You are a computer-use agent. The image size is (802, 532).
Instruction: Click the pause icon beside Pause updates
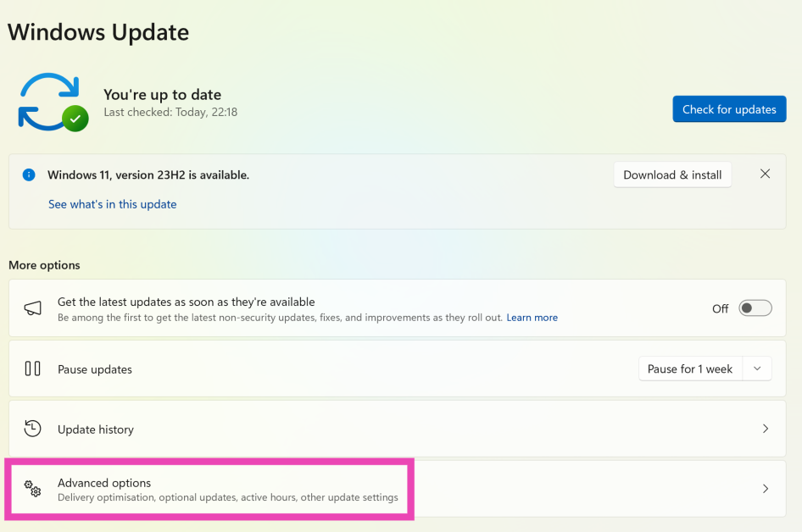32,369
